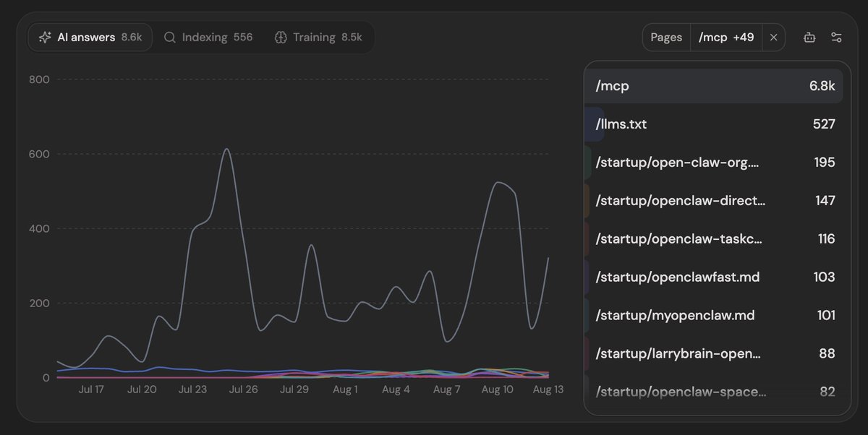868x435 pixels.
Task: Click the 116 count value
Action: (825, 239)
